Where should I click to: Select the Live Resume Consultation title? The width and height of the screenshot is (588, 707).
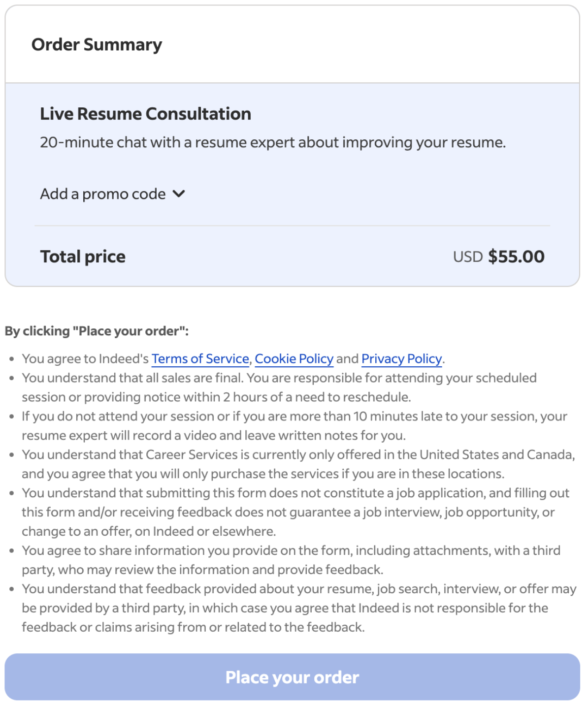[x=146, y=114]
